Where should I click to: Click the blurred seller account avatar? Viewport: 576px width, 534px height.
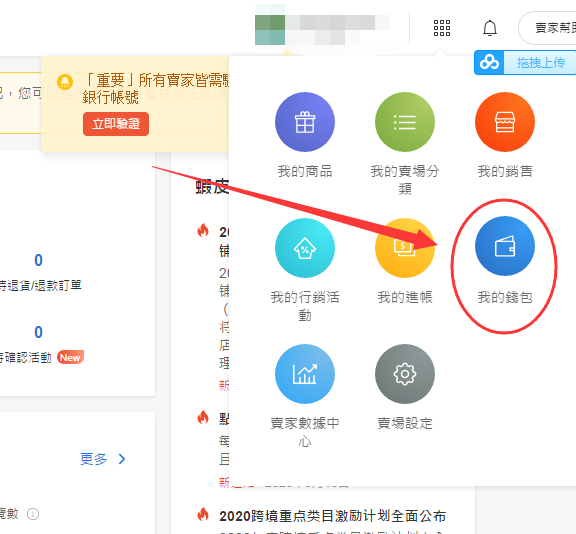click(270, 30)
